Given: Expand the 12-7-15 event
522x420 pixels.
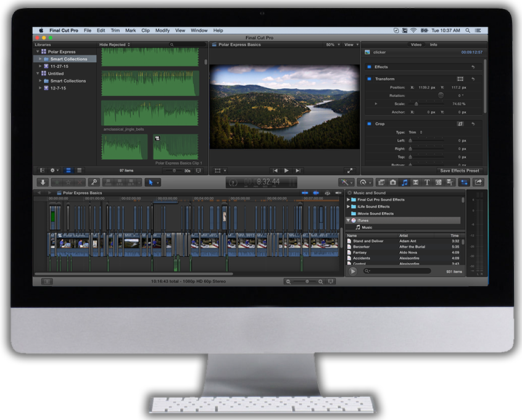Looking at the screenshot, I should tap(40, 88).
